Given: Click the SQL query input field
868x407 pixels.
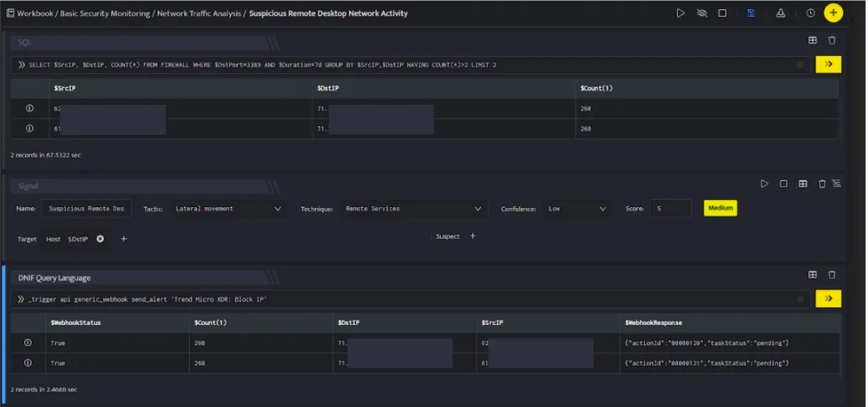Looking at the screenshot, I should [x=410, y=65].
